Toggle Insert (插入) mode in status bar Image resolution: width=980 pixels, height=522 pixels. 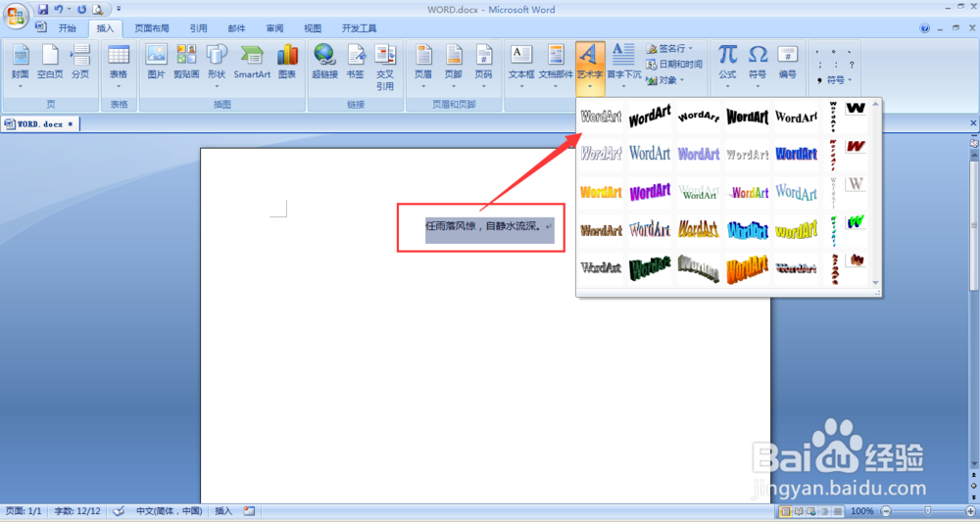223,511
